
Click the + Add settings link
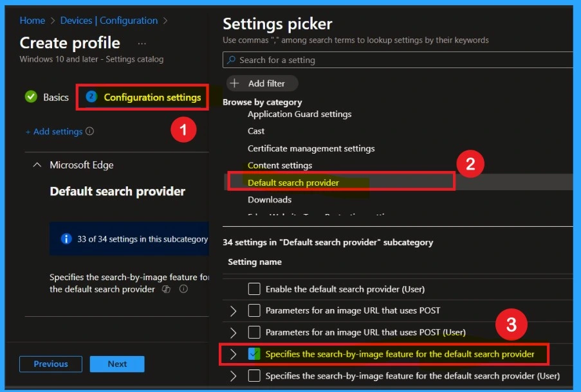pos(54,131)
